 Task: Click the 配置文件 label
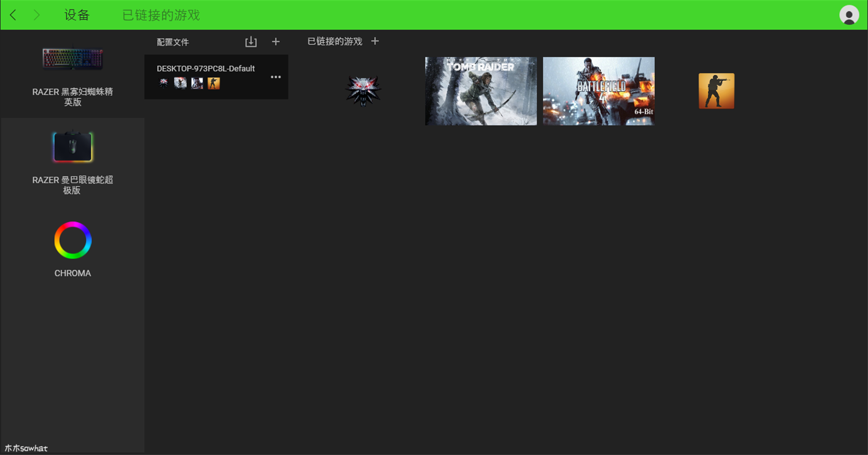(x=173, y=42)
